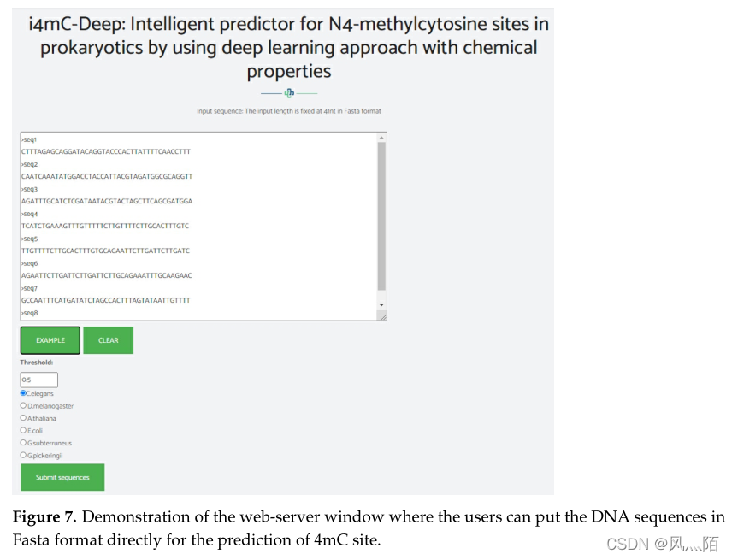
Task: Click the textarea resize handle corner
Action: pyautogui.click(x=382, y=316)
